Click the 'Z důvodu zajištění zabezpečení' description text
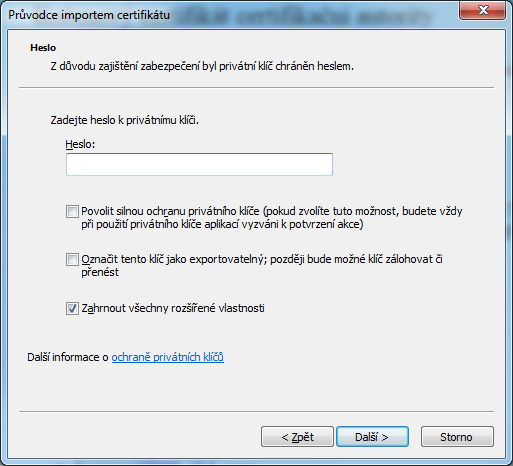This screenshot has width=513, height=466. click(x=202, y=66)
